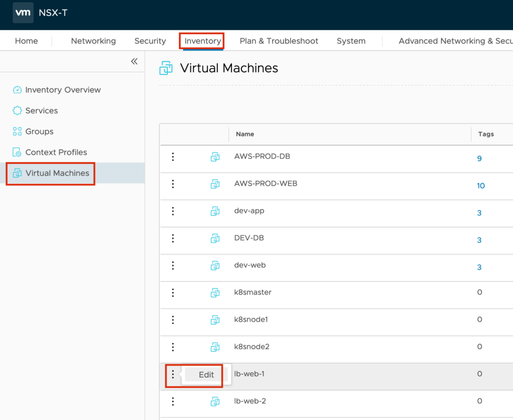The width and height of the screenshot is (513, 420).
Task: Open Context Profiles in the sidebar
Action: (x=56, y=152)
